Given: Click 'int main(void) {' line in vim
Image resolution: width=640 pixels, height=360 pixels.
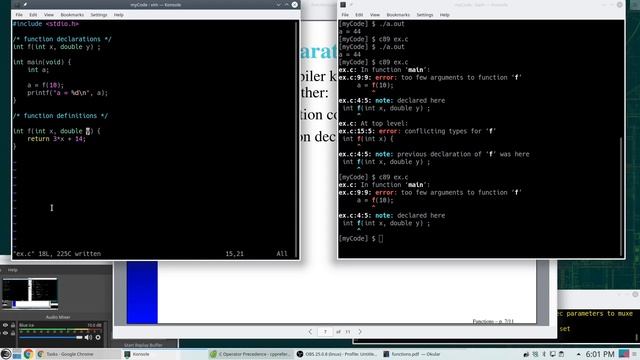Looking at the screenshot, I should [x=42, y=62].
